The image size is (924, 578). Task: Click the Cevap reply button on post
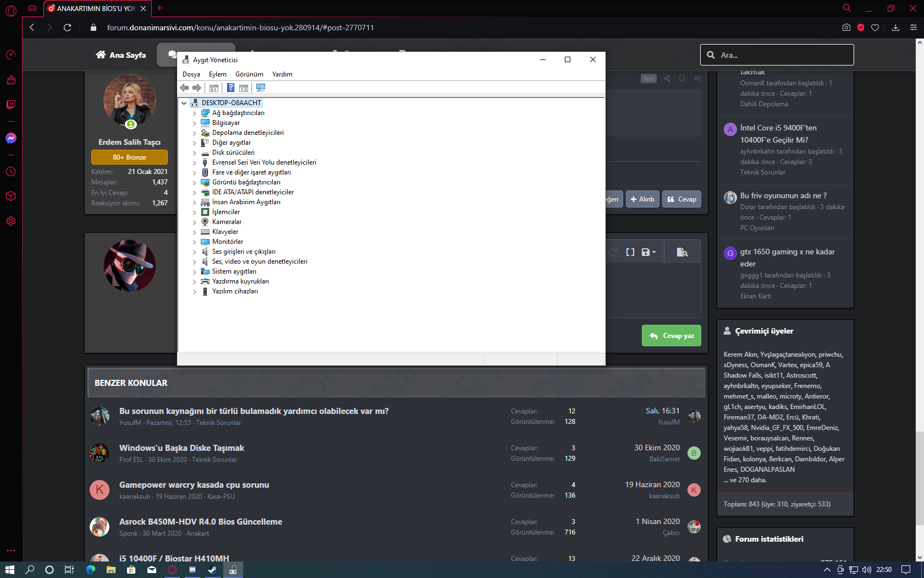click(x=682, y=199)
